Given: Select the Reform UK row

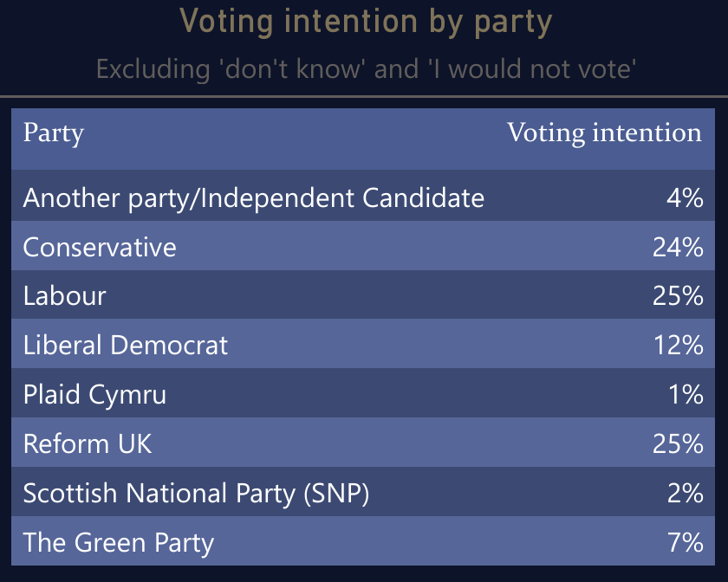Looking at the screenshot, I should (363, 443).
